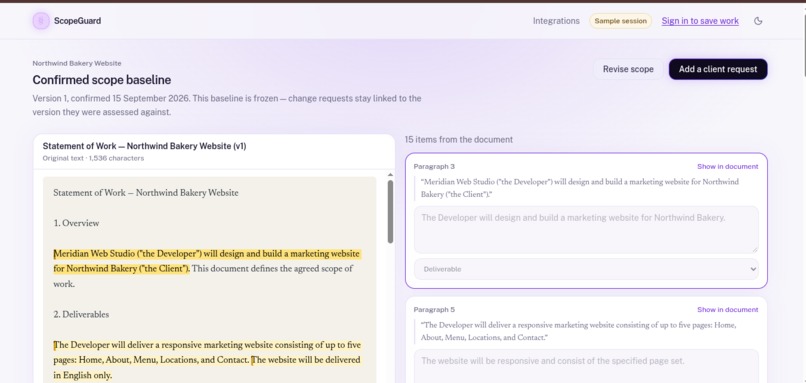Click the Paragraph 3 card label
Image resolution: width=806 pixels, height=383 pixels.
point(434,167)
